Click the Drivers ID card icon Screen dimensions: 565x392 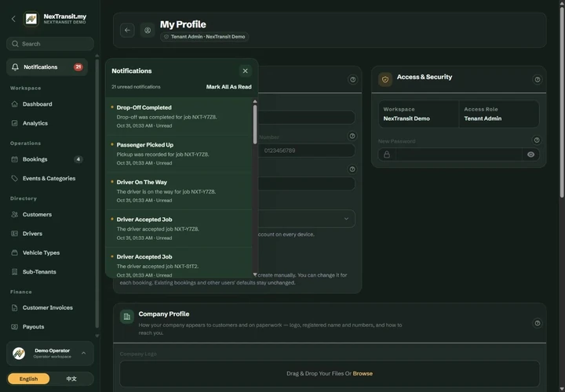coord(14,234)
